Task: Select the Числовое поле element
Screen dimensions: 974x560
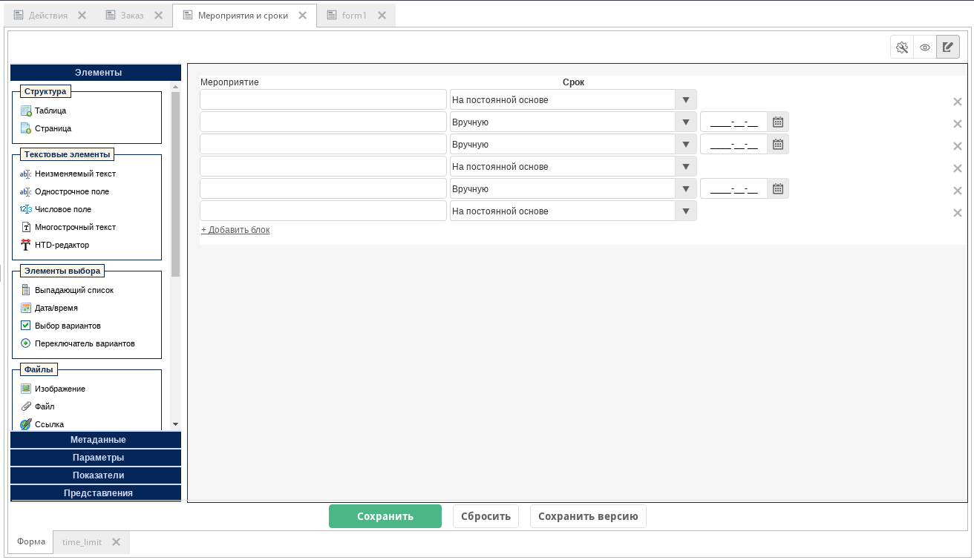Action: pos(56,209)
